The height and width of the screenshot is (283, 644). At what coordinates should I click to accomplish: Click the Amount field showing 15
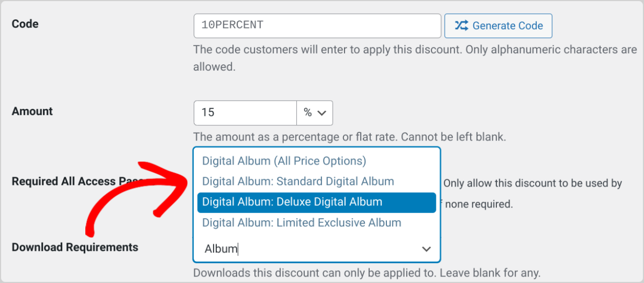tap(245, 113)
